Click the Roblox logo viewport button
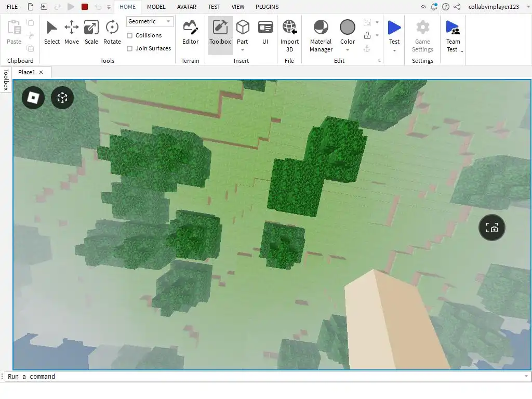532x399 pixels. (x=33, y=98)
